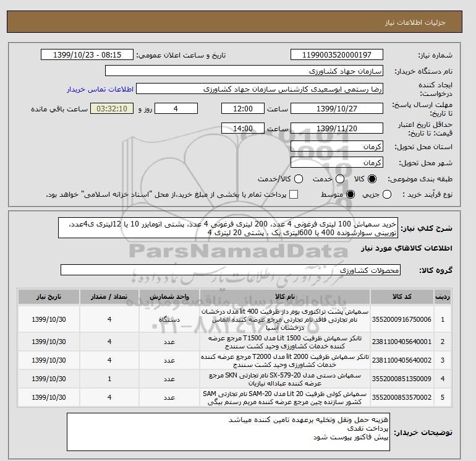Click product code 3552000851350009

pyautogui.click(x=402, y=379)
